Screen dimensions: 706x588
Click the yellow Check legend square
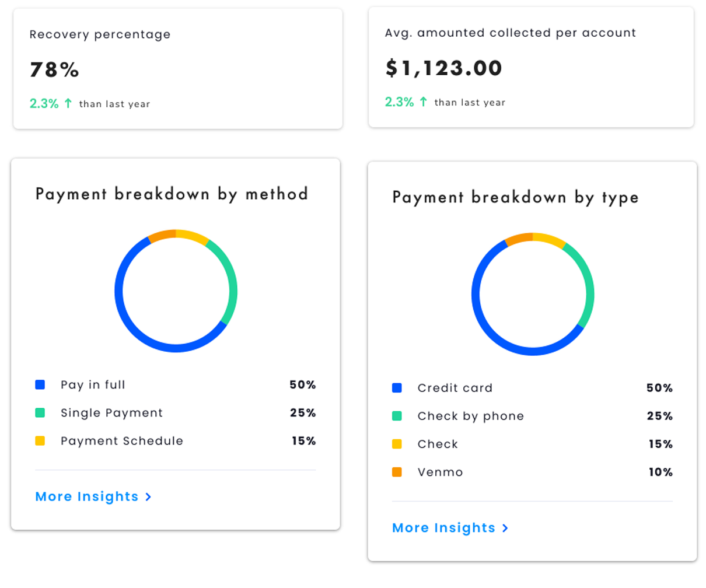click(397, 444)
